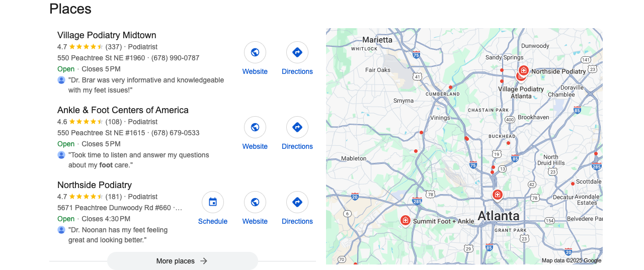Select Summit Foot + Ankle map pin

click(x=406, y=220)
